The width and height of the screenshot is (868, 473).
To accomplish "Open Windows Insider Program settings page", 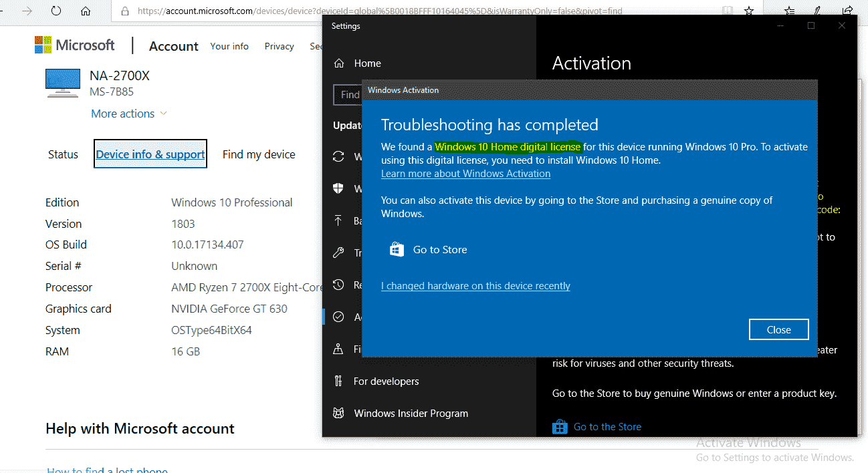I will (411, 414).
